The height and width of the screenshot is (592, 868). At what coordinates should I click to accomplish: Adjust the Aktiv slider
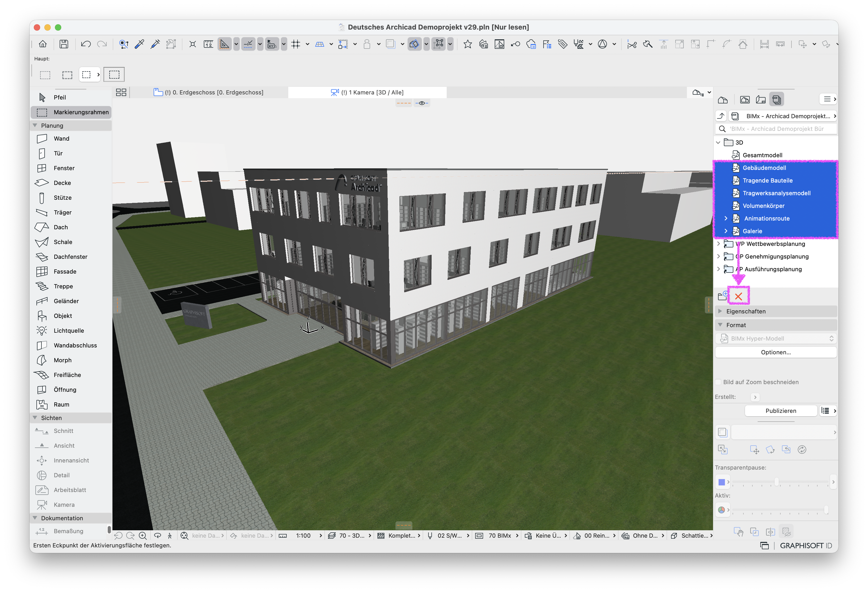(x=826, y=510)
